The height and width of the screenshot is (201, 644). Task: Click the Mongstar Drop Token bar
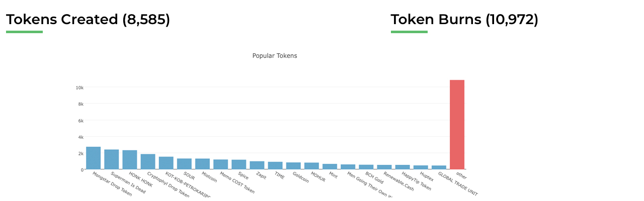(x=94, y=158)
